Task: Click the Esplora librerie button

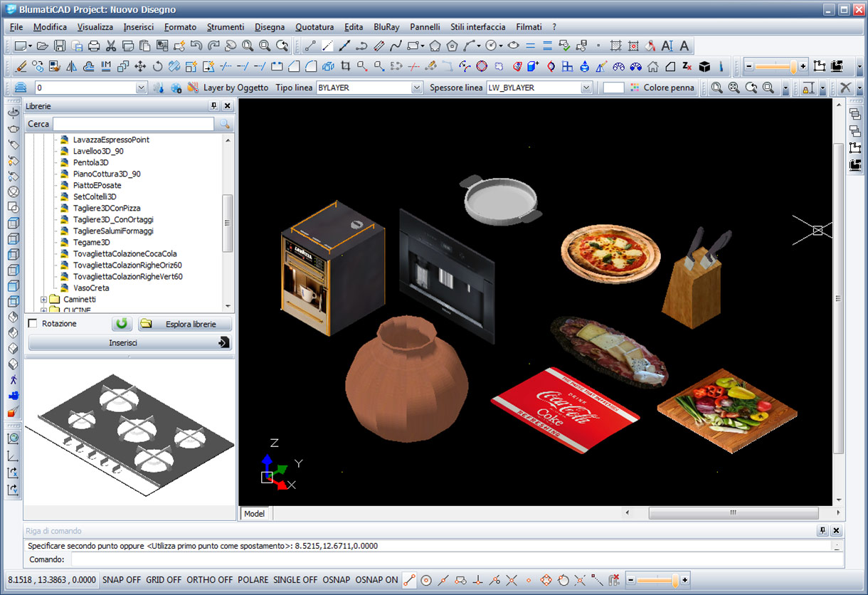Action: click(185, 324)
